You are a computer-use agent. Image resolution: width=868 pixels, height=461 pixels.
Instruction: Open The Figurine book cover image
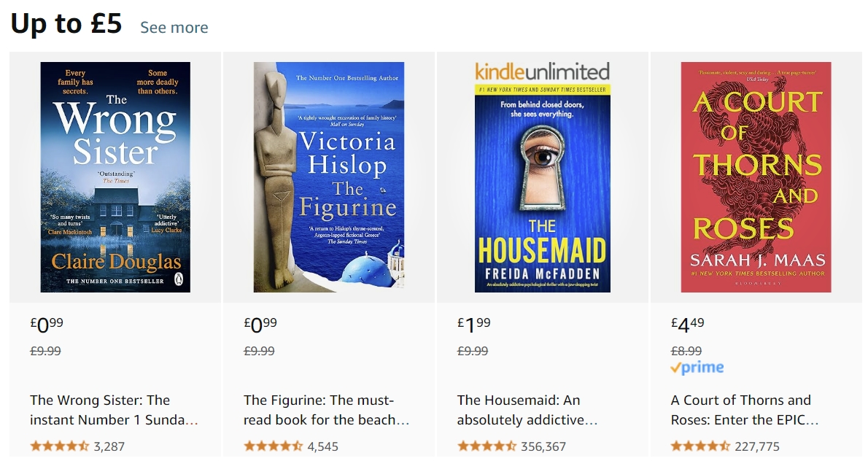329,177
